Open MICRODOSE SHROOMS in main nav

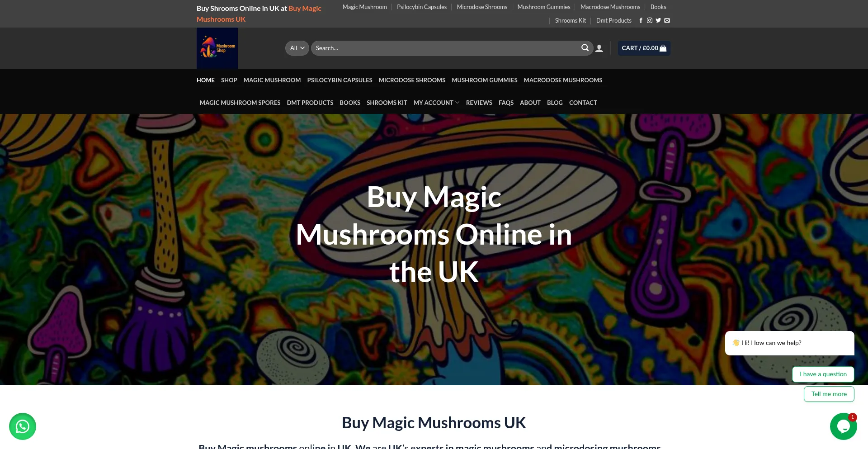(x=412, y=80)
